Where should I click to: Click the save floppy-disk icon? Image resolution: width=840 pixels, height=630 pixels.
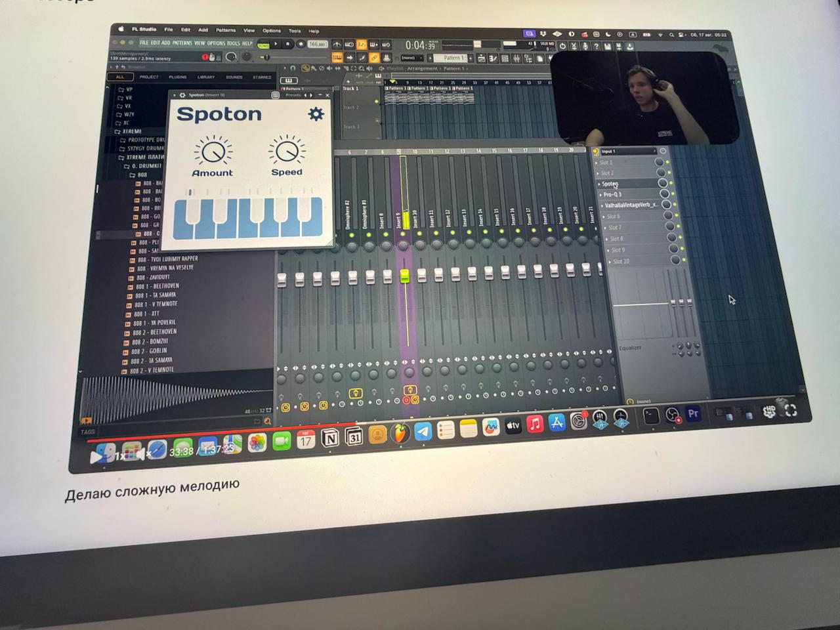[x=608, y=47]
